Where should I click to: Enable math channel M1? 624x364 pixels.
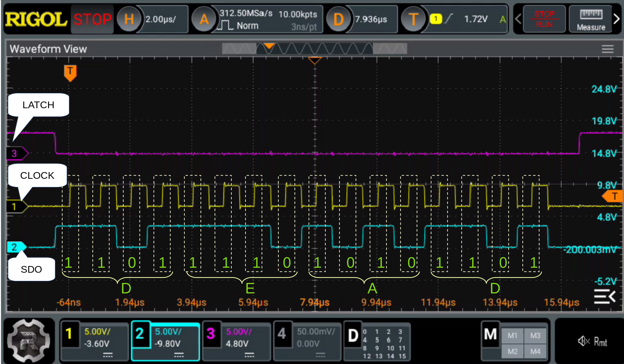[x=513, y=336]
